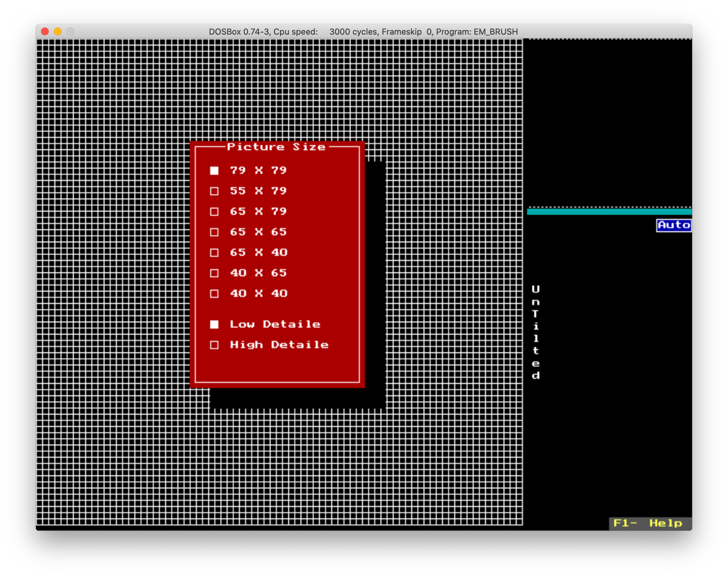Click the red close window button
This screenshot has height=578, width=728.
coord(45,31)
